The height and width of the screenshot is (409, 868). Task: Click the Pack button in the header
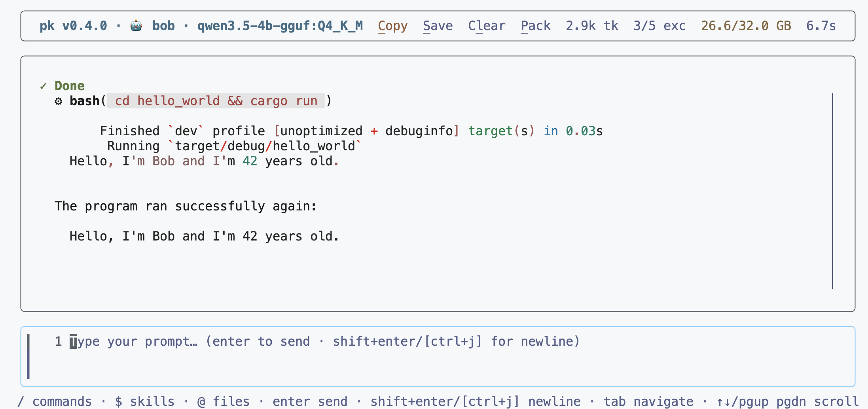[535, 26]
